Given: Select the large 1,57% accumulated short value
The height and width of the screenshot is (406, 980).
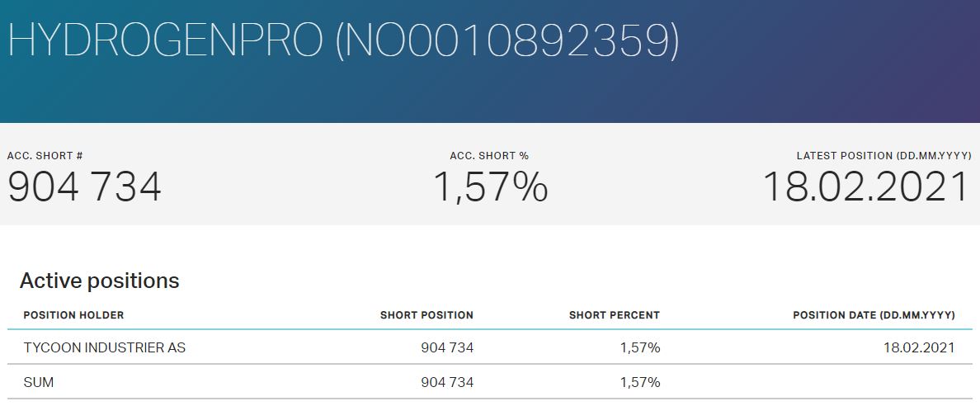Looking at the screenshot, I should pos(490,187).
